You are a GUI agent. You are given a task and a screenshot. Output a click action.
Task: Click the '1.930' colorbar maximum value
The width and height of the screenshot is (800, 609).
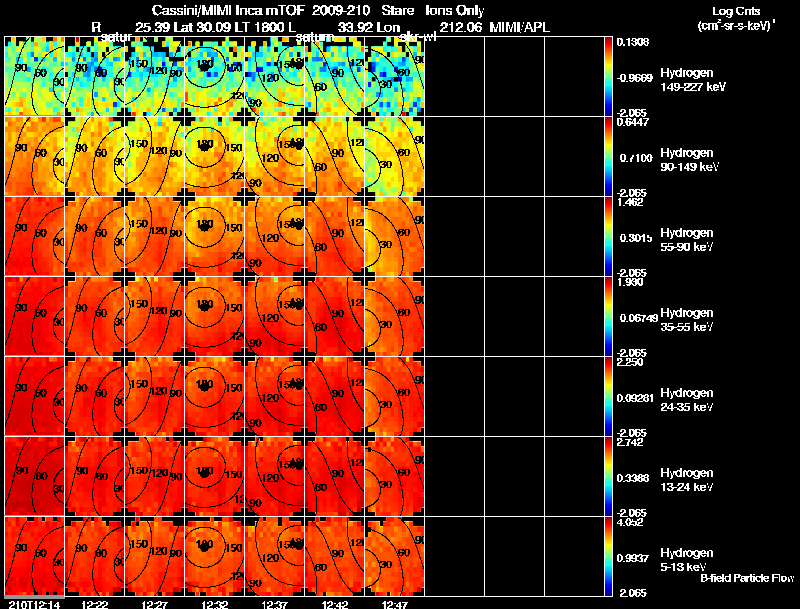coord(631,282)
